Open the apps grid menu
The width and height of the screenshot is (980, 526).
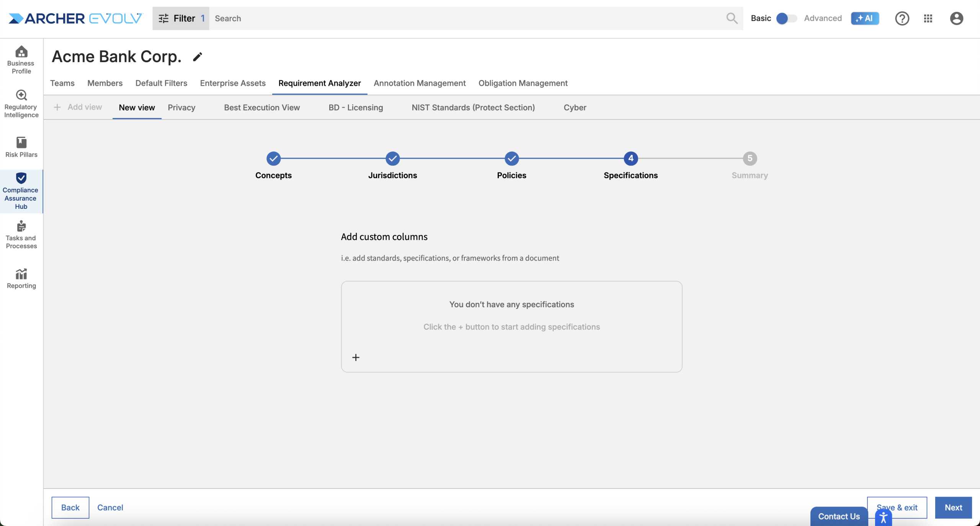[x=928, y=18]
